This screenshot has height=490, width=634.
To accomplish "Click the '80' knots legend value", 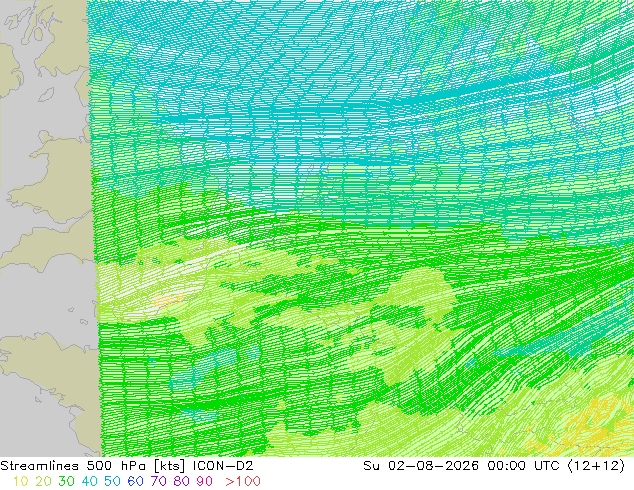I will [x=182, y=482].
